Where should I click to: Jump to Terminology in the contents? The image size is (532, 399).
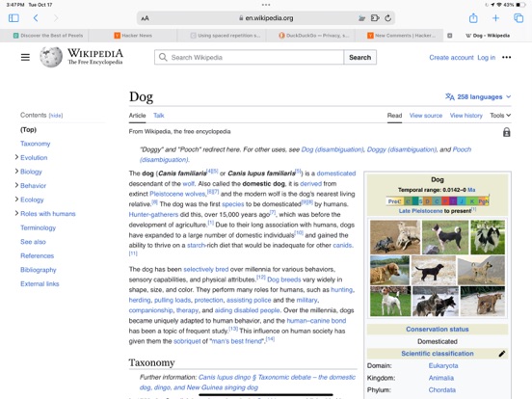38,227
